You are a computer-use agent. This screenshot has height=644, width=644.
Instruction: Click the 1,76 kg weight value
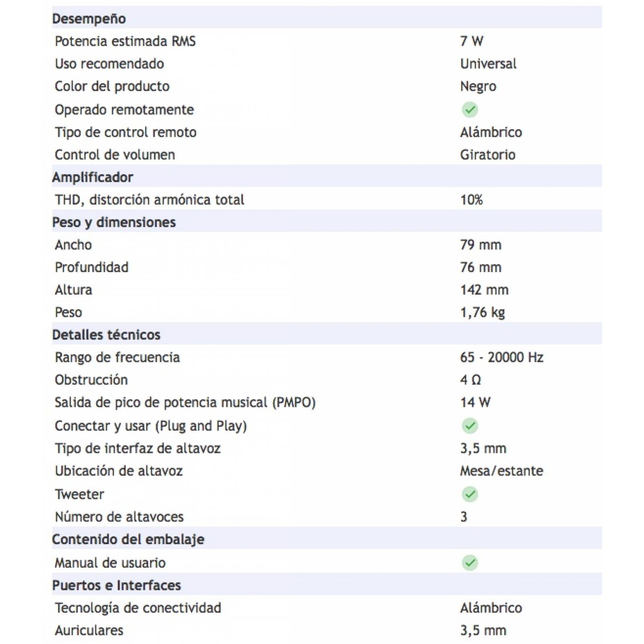483,312
